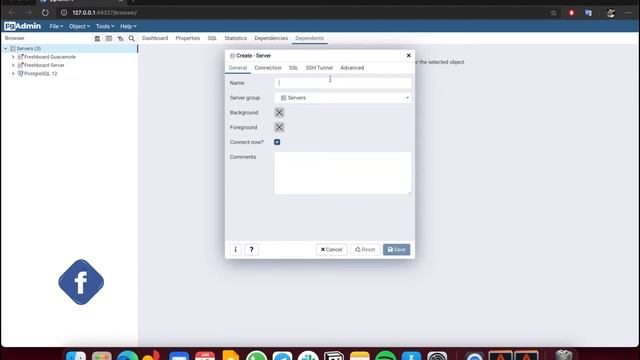Click the Search Objects magnifier icon

[x=131, y=38]
